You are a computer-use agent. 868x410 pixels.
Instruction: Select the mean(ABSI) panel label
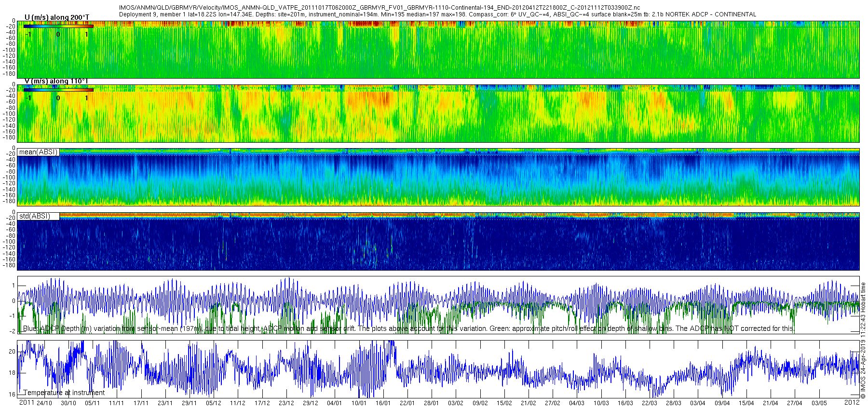pyautogui.click(x=38, y=152)
